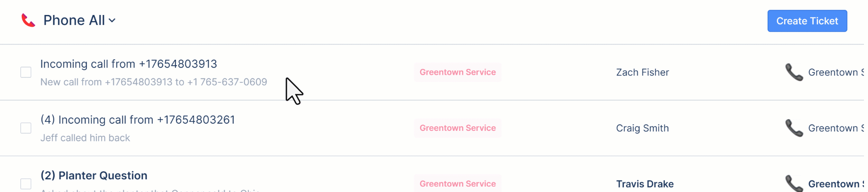Open ticket (4) Incoming call from +17654803261
The image size is (868, 192).
click(x=137, y=120)
